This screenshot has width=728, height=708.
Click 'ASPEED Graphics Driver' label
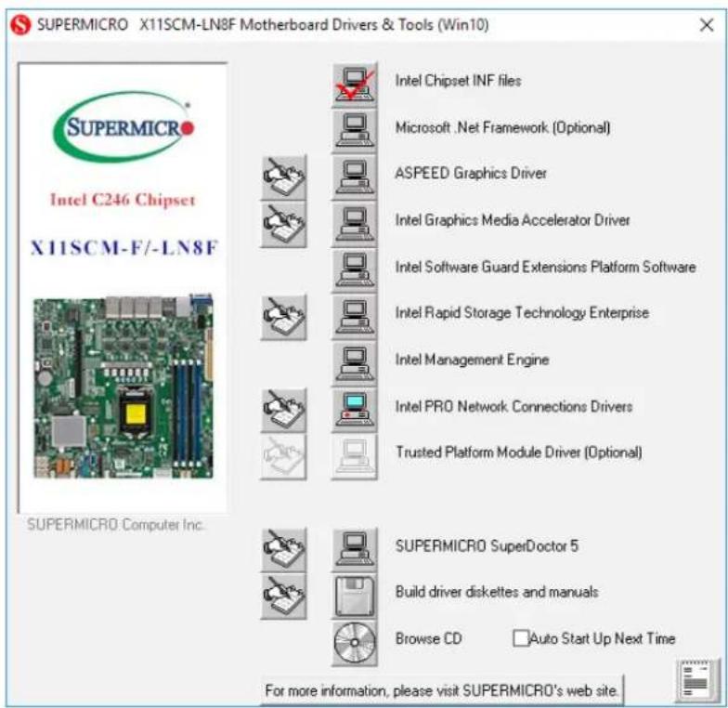tap(470, 173)
